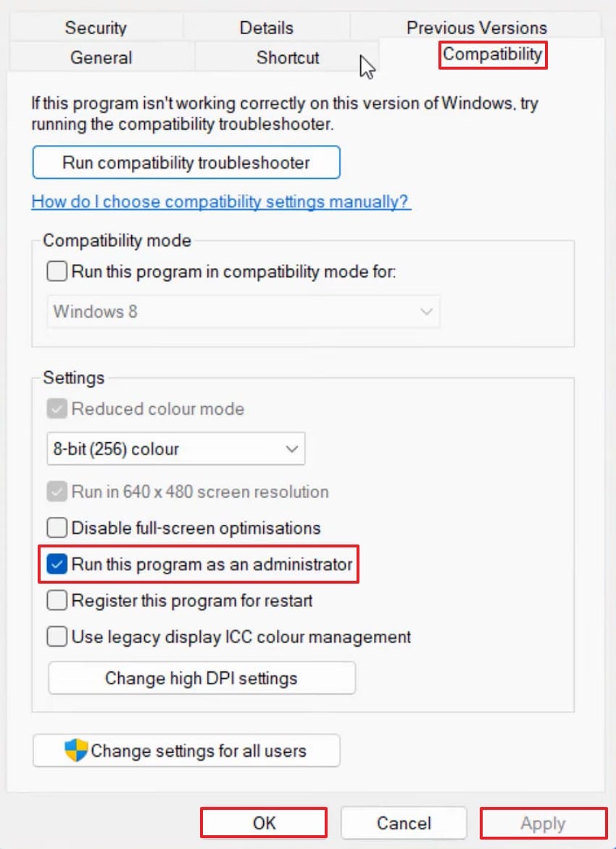The height and width of the screenshot is (849, 616).
Task: Confirm settings with the OK button
Action: [x=263, y=823]
